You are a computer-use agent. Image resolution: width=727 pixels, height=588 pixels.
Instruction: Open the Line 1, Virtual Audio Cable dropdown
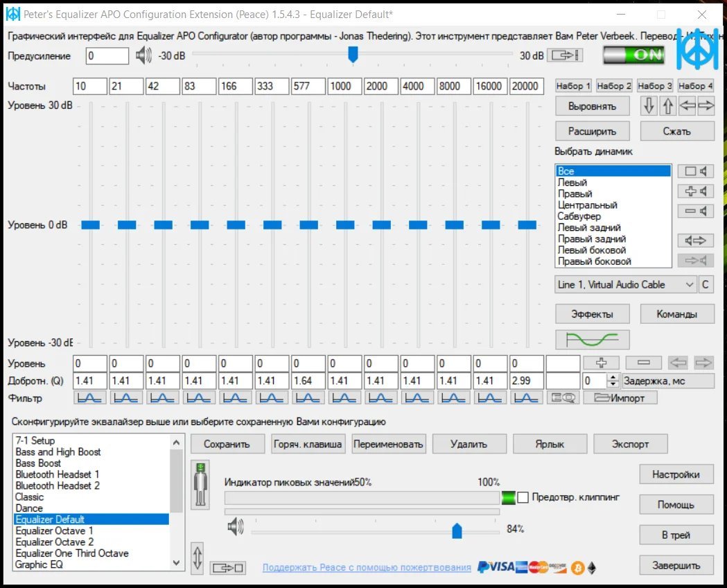[626, 285]
